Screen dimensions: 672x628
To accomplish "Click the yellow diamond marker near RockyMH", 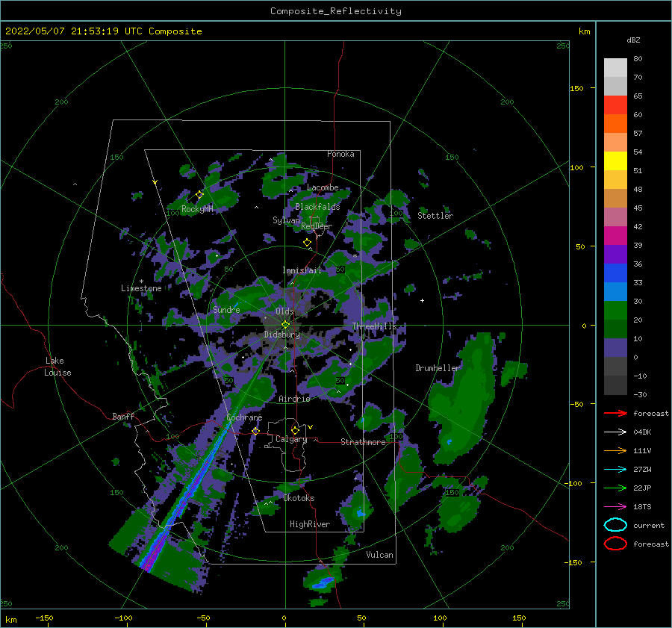I will (199, 194).
